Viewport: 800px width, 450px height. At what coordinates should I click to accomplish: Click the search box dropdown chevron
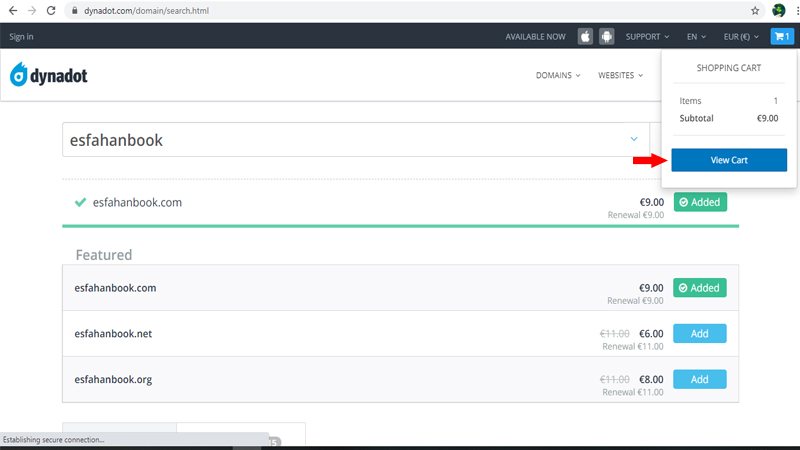(634, 139)
